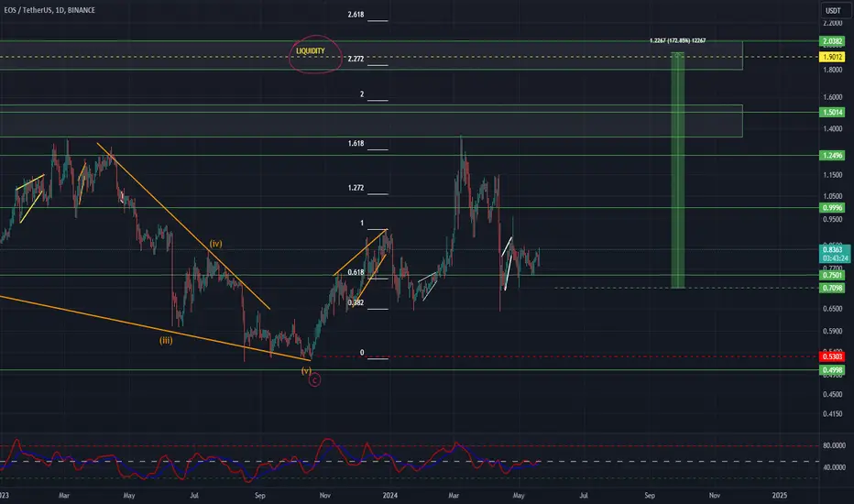Viewport: 854px width, 504px height.
Task: Click the 1.6000 price axis value
Action: click(x=833, y=97)
